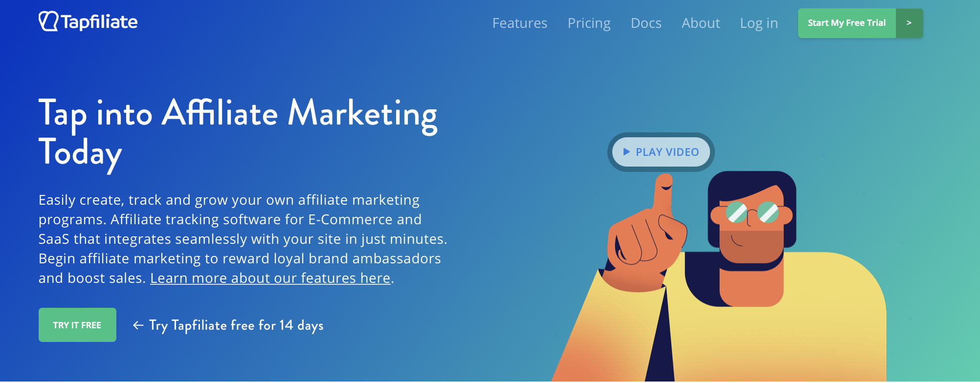Click the Tapfiliate logo icon
Screen dimensions: 980x383
(49, 21)
